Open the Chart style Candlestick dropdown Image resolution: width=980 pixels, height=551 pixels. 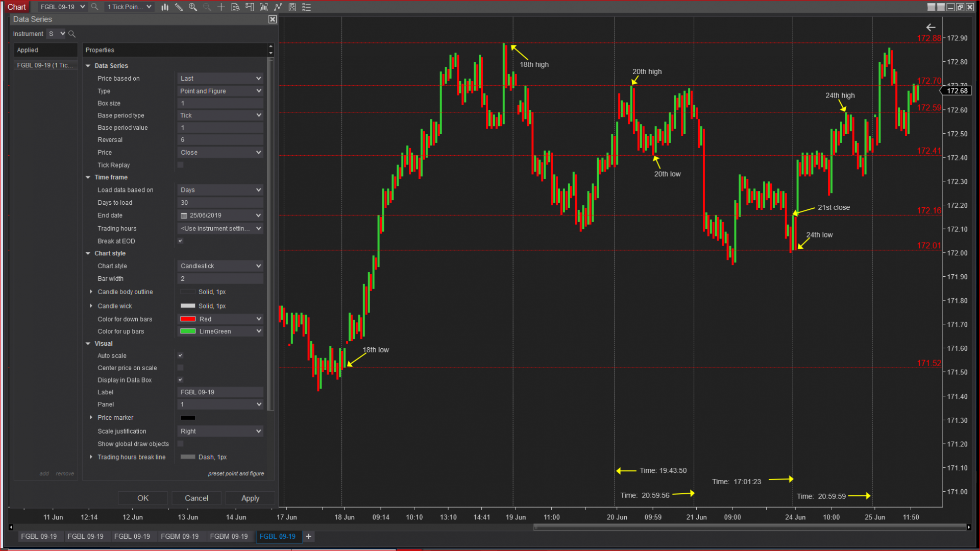click(x=220, y=266)
